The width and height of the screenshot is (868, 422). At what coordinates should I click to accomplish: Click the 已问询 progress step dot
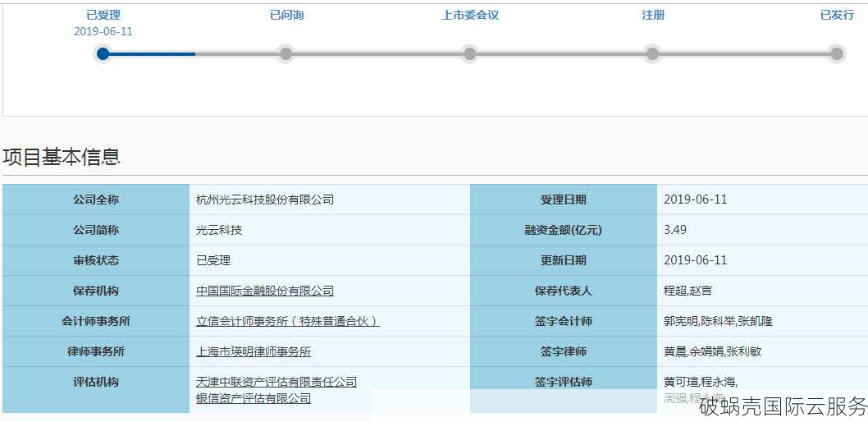(x=286, y=53)
